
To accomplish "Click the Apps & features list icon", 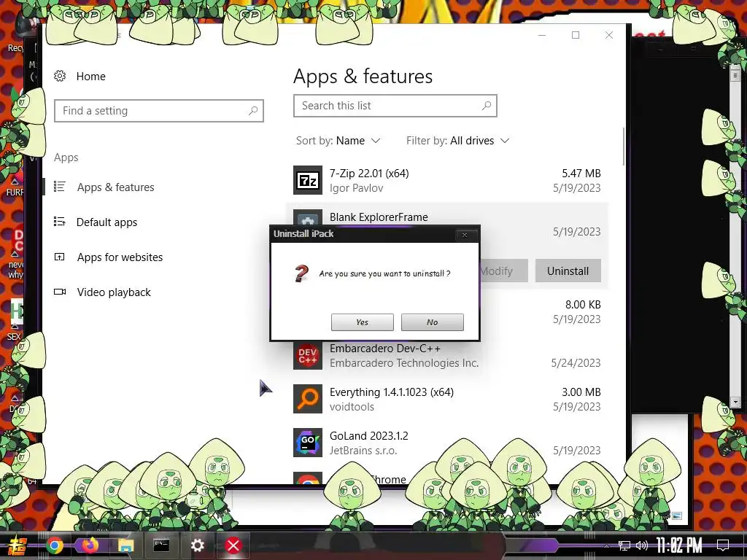I will pos(60,187).
